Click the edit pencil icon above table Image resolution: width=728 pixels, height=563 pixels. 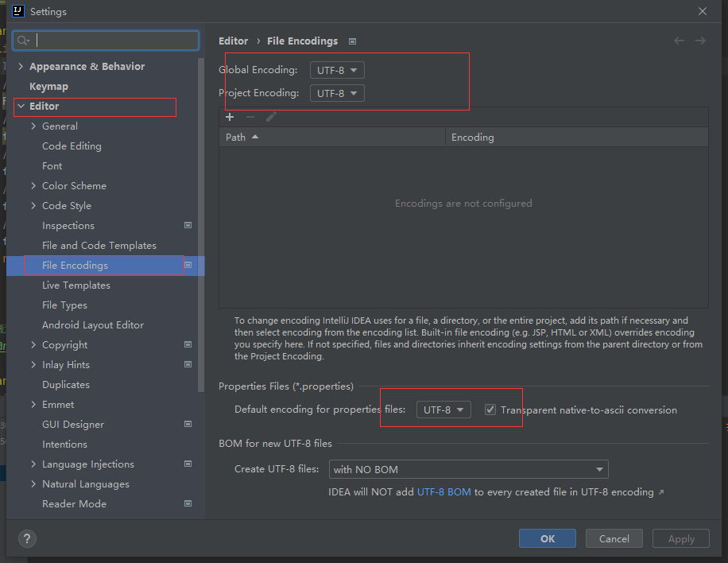point(271,117)
